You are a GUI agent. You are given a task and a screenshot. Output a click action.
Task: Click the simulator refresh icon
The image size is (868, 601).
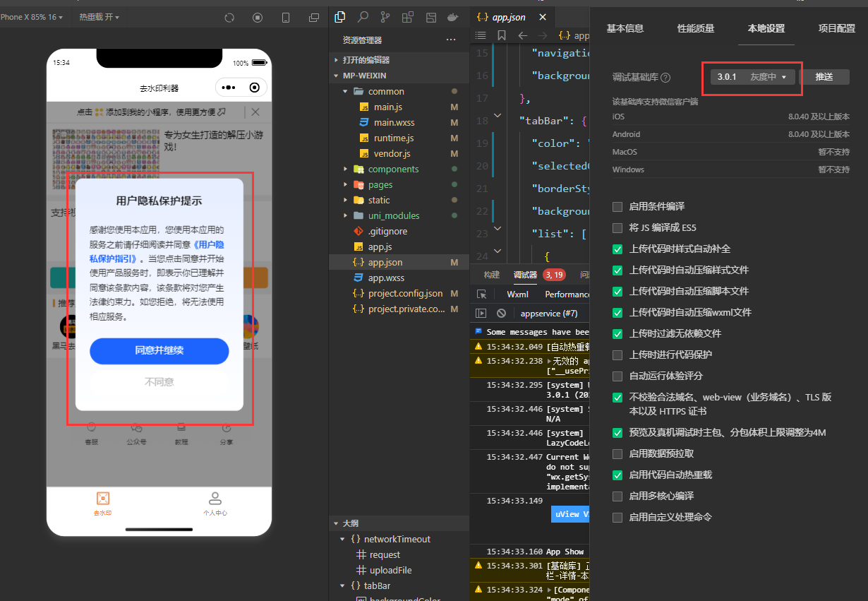(x=229, y=17)
